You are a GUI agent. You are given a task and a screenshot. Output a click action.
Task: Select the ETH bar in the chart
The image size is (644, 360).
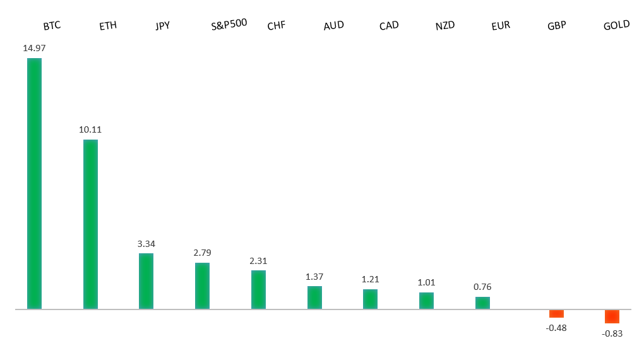(90, 224)
